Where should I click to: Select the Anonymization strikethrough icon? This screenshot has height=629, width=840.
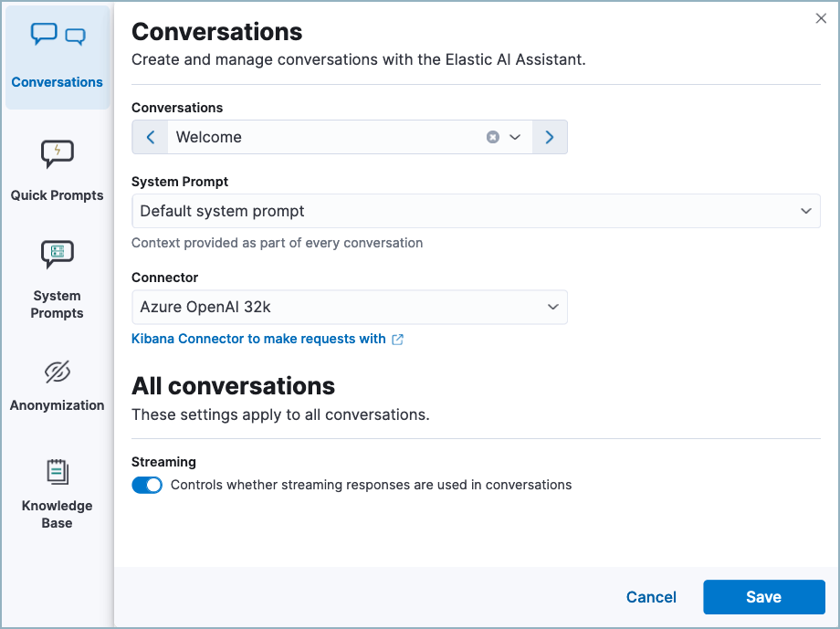pos(57,373)
